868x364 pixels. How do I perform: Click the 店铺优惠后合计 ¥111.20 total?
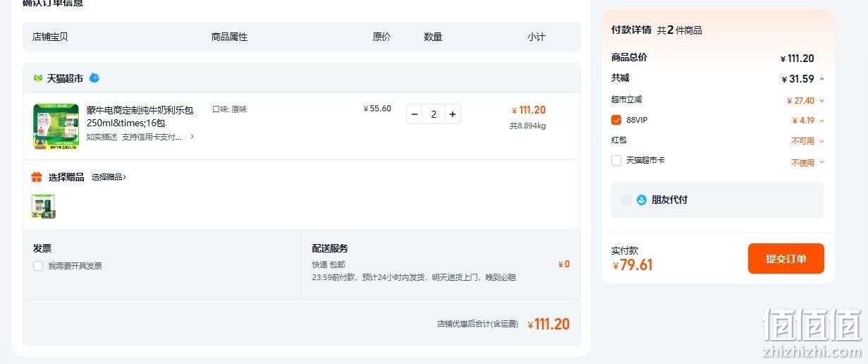[549, 324]
